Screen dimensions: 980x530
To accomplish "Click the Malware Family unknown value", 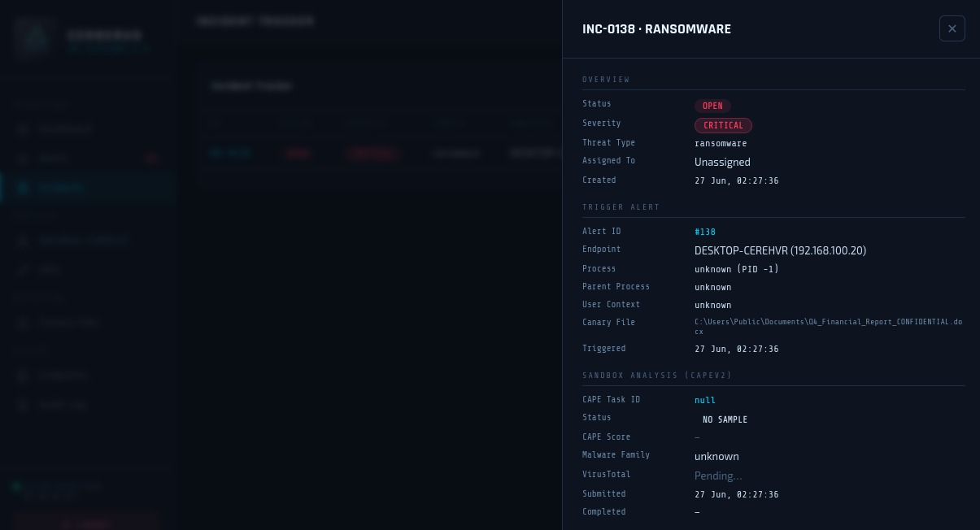I will 716,456.
